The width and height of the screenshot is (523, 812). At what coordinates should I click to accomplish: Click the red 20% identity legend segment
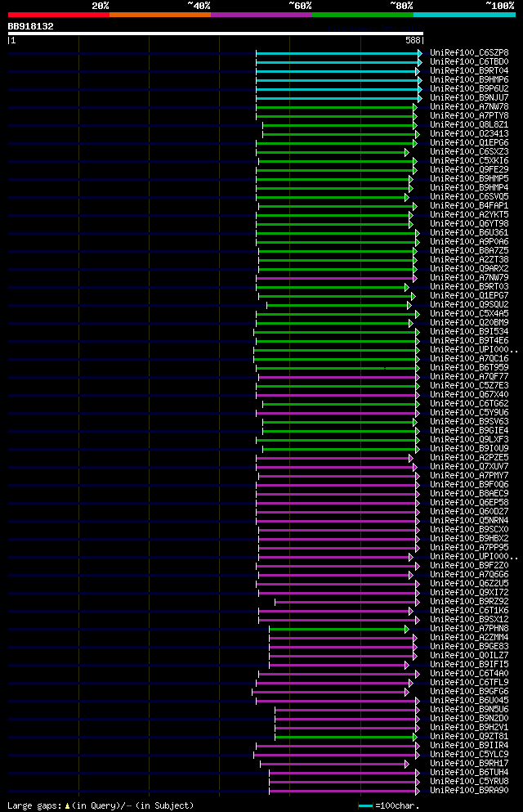[x=59, y=15]
